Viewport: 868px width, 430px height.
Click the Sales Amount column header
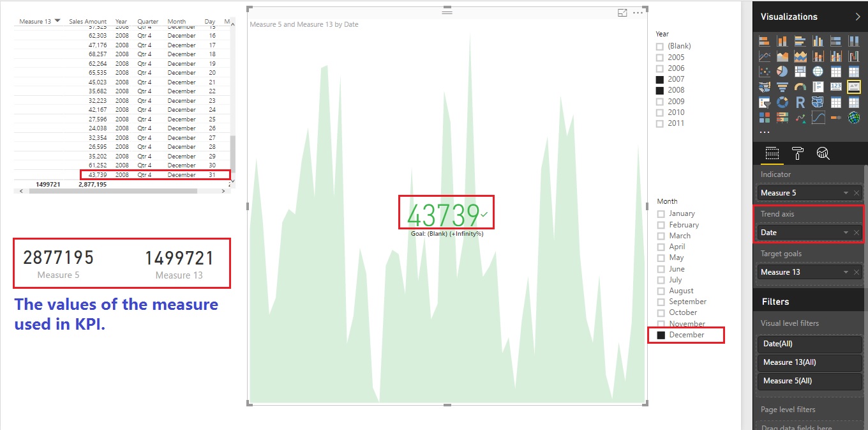pos(87,21)
